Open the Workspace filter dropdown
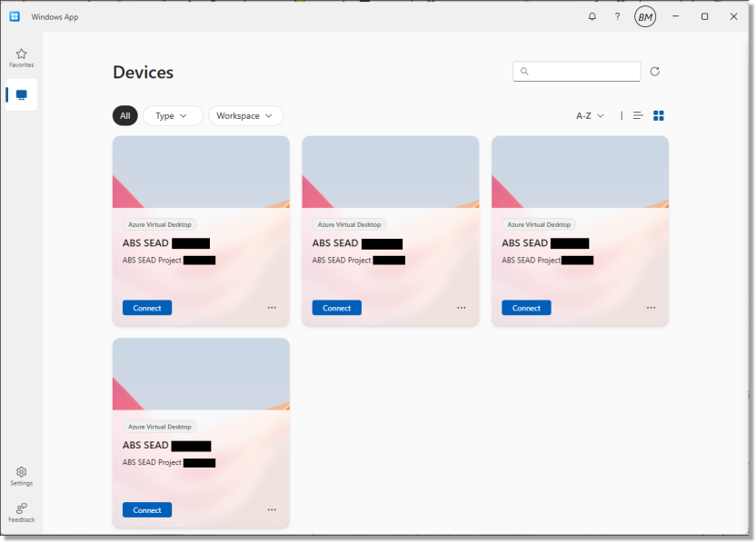Viewport: 756px width, 542px height. [245, 115]
